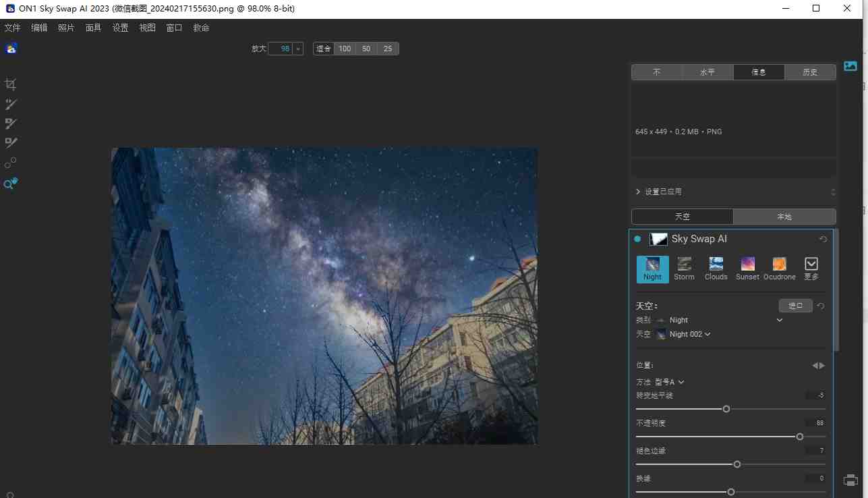Click the panel layout icon at bottom right
868x498 pixels.
pos(850,480)
